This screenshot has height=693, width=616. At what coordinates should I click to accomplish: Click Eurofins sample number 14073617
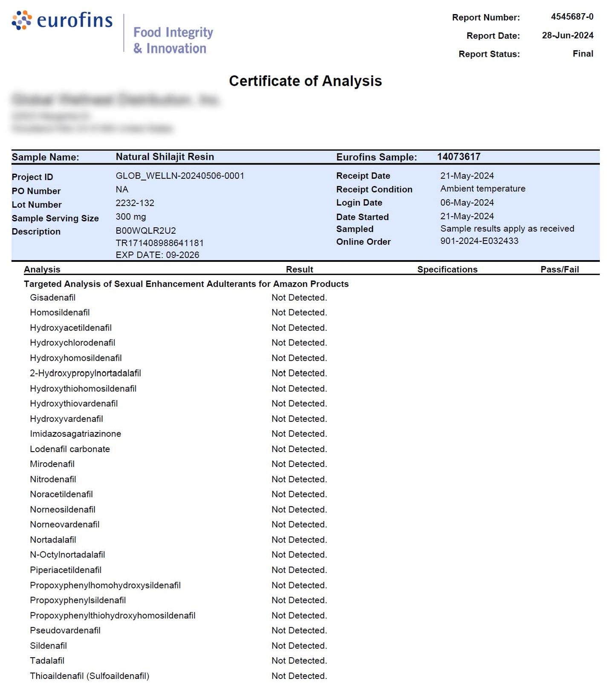click(x=459, y=157)
